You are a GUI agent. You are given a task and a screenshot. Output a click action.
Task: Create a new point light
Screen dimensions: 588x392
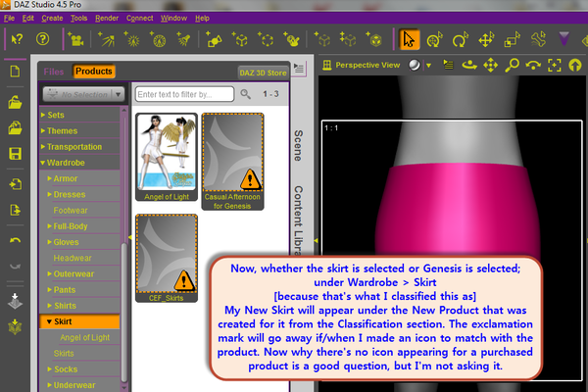coord(132,39)
